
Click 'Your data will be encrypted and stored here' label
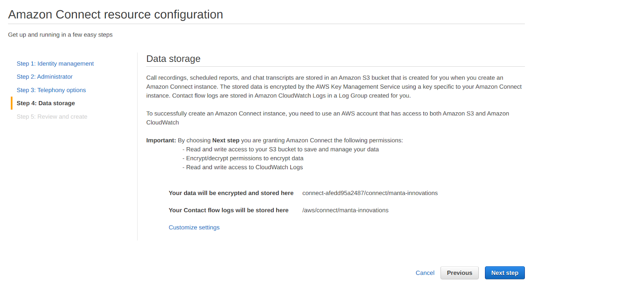point(231,193)
